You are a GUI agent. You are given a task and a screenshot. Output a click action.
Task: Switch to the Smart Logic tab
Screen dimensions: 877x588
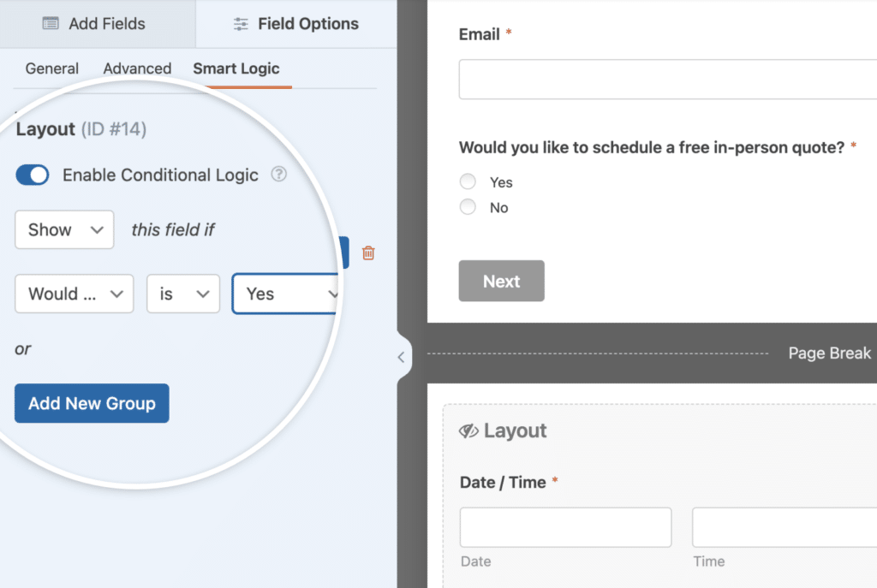click(x=236, y=68)
